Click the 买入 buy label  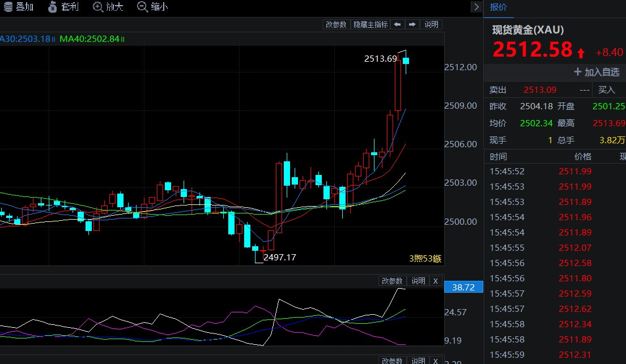pyautogui.click(x=607, y=89)
